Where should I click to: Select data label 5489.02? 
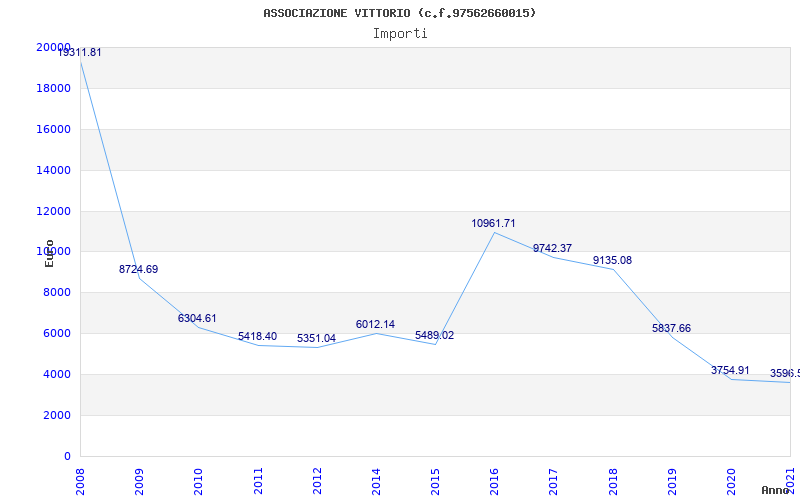tap(434, 335)
